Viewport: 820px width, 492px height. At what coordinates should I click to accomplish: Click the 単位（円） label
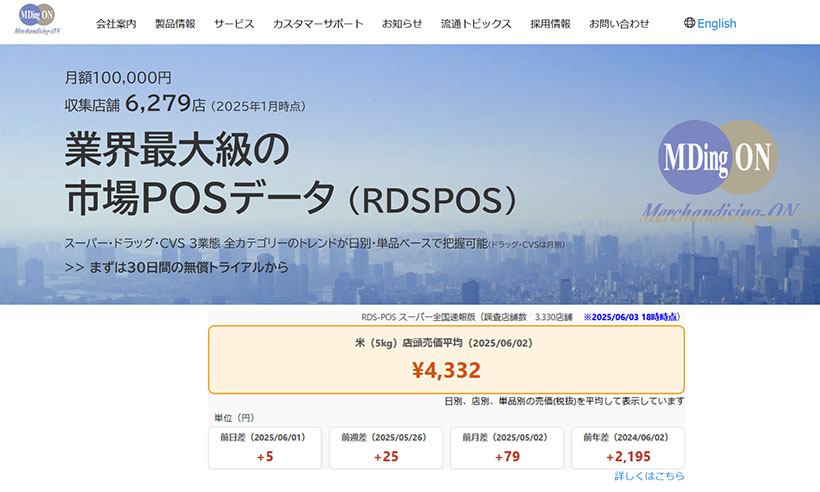(234, 418)
